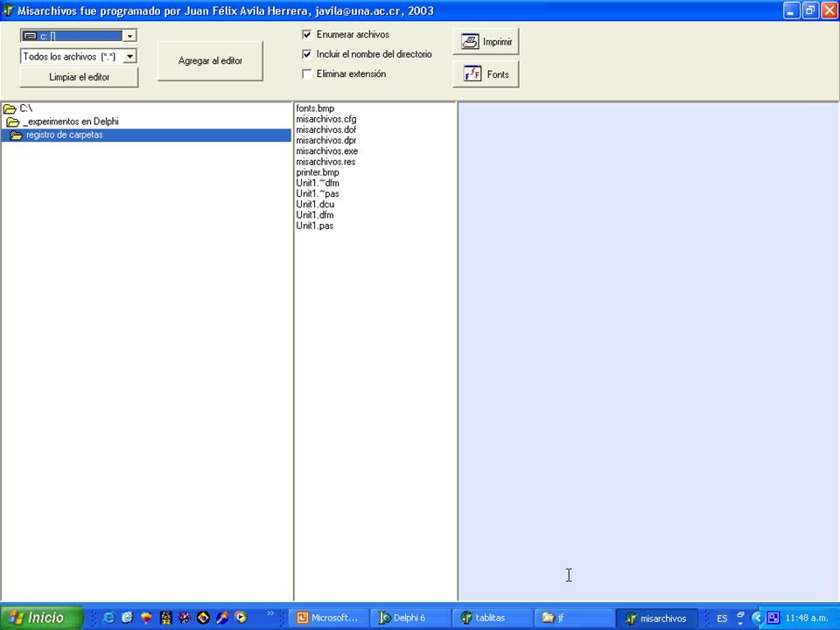840x630 pixels.
Task: Click the system tray icon beside the clock
Action: (773, 619)
